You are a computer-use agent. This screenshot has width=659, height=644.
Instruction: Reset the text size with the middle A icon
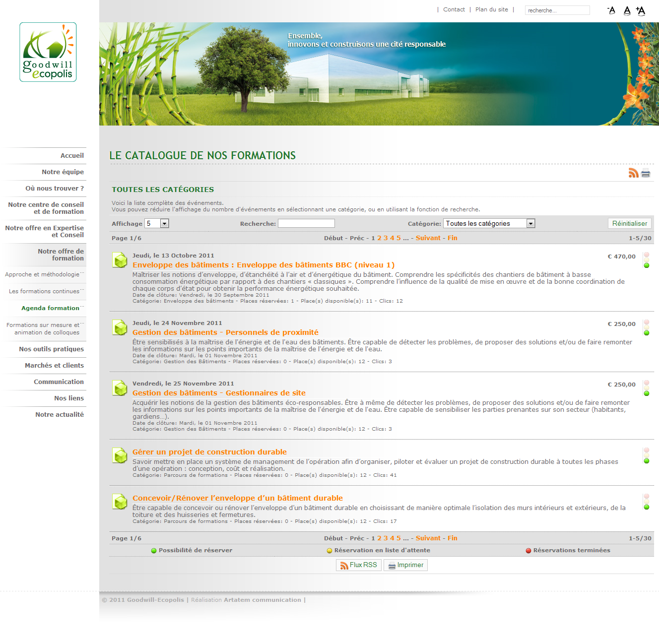[x=627, y=10]
